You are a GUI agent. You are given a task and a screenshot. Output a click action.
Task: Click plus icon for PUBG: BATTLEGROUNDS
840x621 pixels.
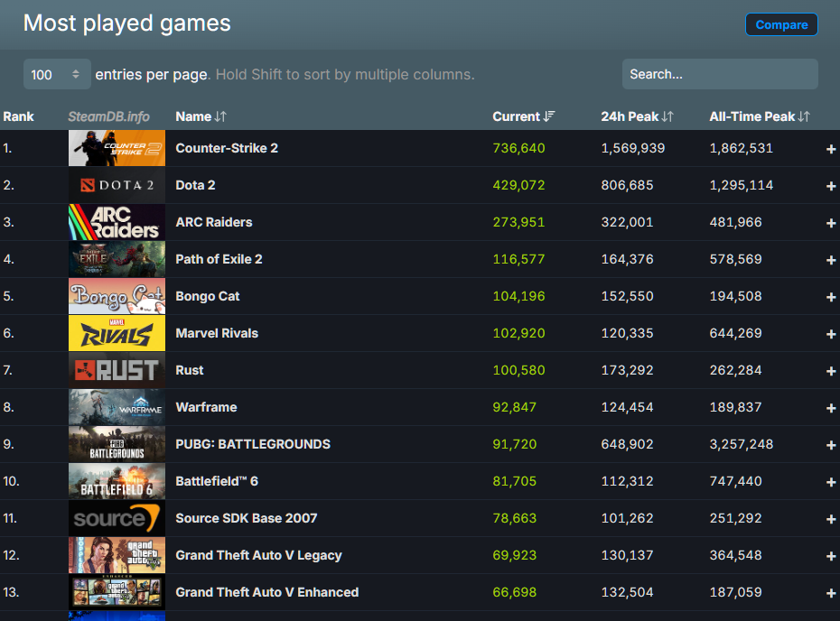[831, 445]
